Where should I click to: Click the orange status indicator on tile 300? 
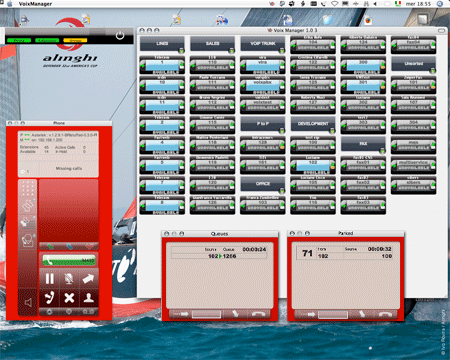click(383, 67)
